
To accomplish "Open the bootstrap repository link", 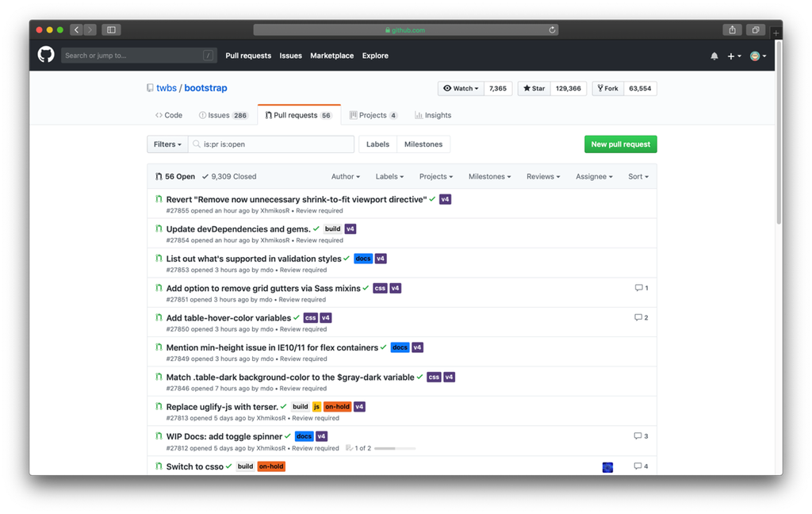I will coord(205,88).
